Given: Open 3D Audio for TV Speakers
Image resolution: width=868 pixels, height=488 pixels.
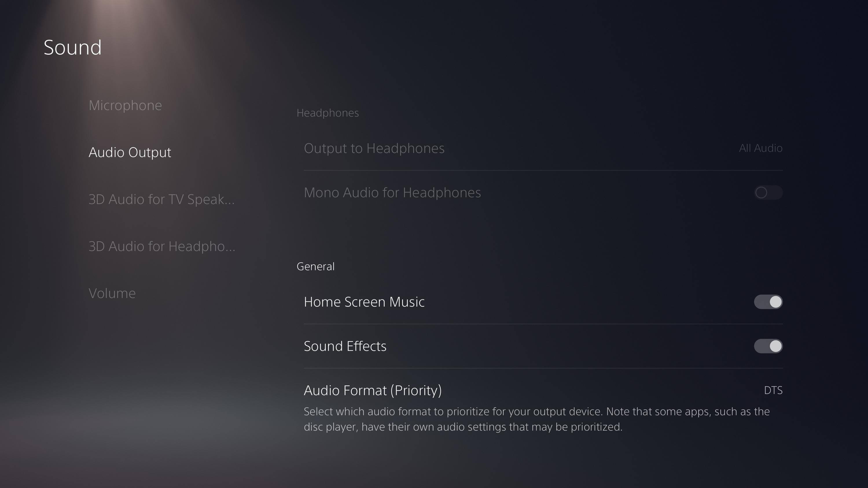Looking at the screenshot, I should pos(161,199).
